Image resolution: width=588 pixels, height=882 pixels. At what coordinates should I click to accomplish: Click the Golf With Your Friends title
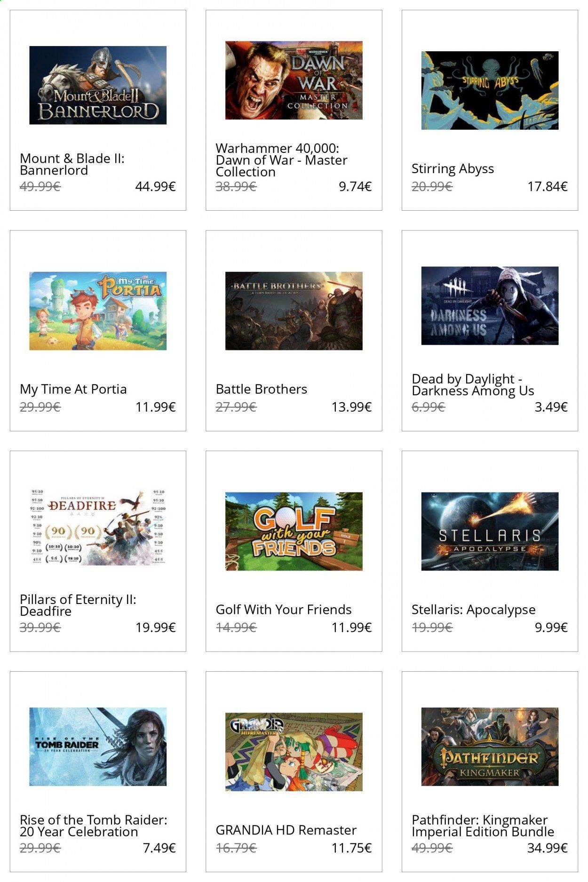pos(283,610)
